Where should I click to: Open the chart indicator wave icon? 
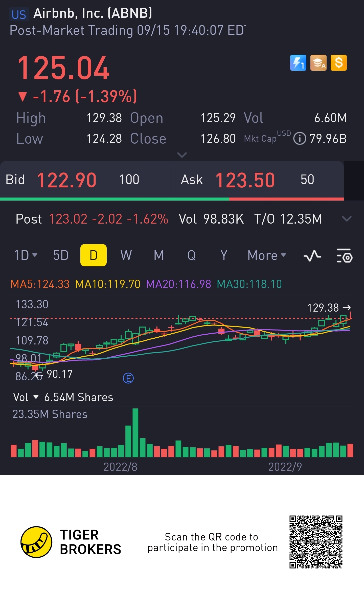[312, 256]
